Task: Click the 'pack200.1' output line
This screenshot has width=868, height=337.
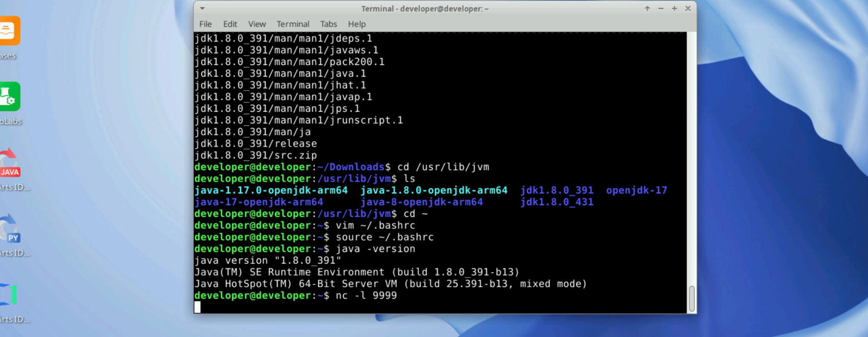Action: click(x=290, y=62)
